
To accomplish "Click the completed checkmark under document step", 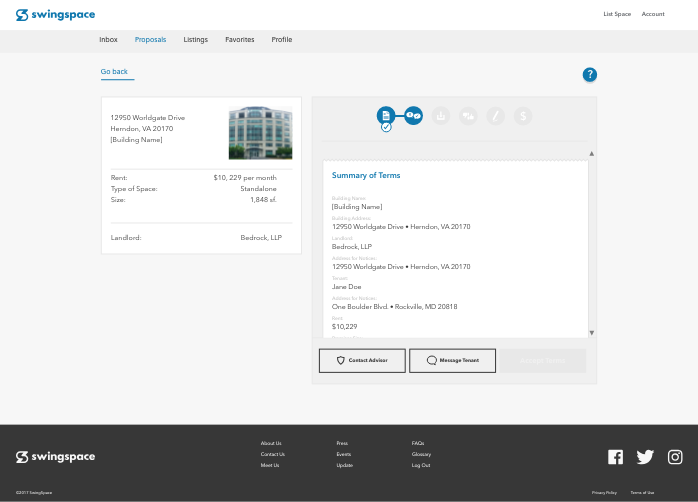I will [x=386, y=127].
